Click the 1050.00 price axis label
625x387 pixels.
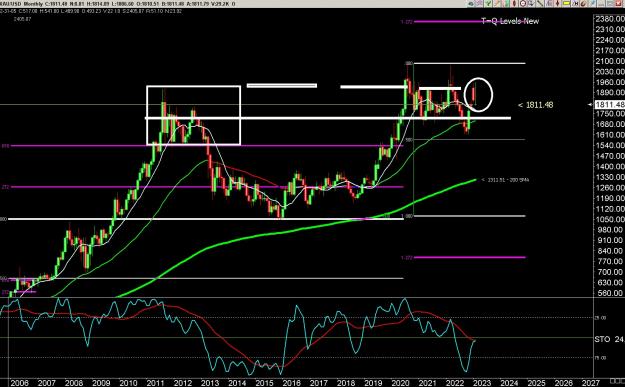(609, 219)
